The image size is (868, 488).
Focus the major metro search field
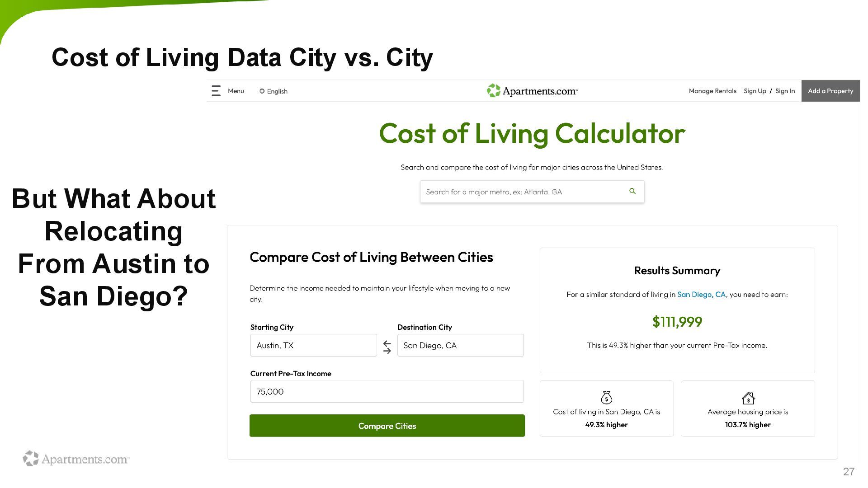click(532, 192)
